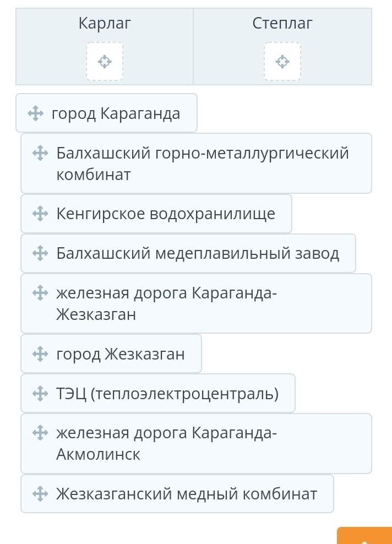Click move handle beside город Жезказган

pos(40,354)
